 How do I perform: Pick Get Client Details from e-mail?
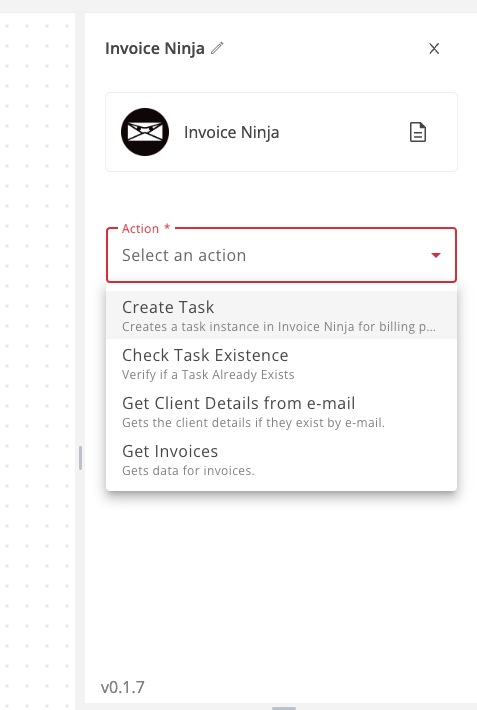(281, 411)
